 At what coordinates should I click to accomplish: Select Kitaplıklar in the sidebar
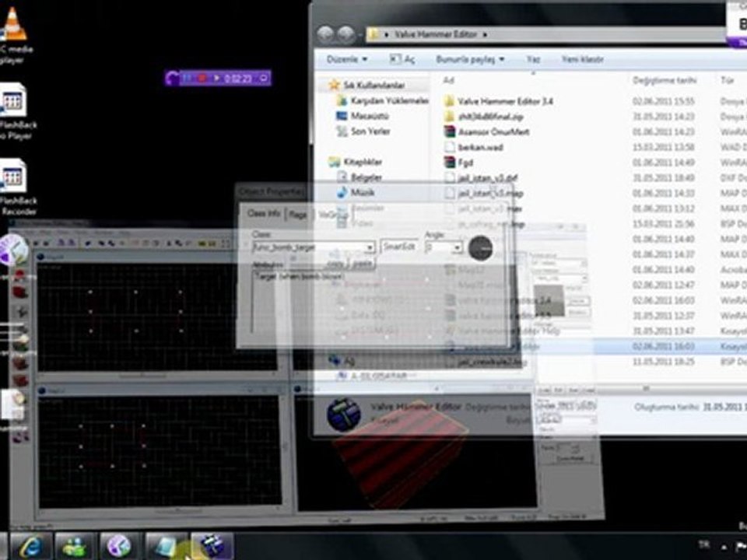tap(356, 162)
